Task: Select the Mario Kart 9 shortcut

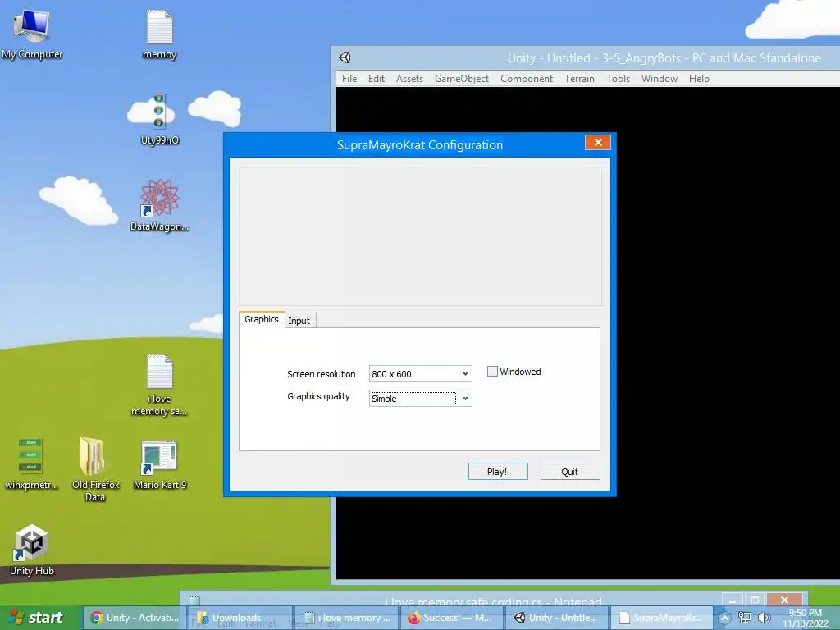Action: pyautogui.click(x=159, y=464)
